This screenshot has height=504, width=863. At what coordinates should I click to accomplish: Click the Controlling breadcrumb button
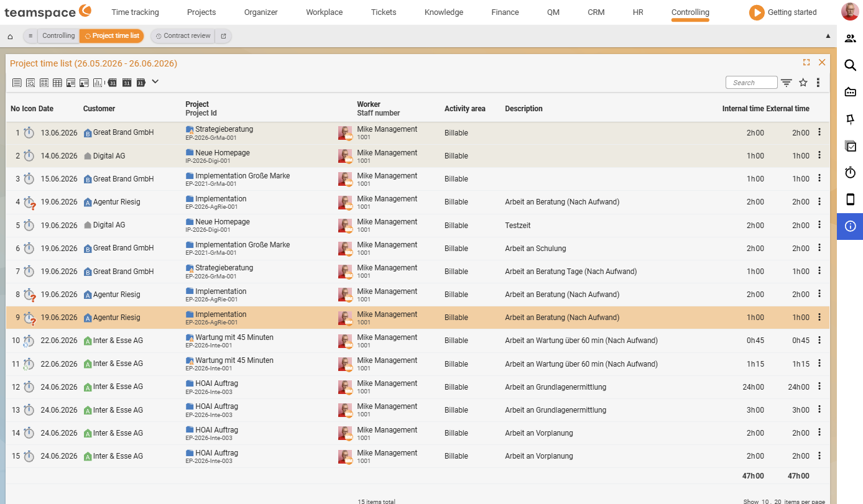(x=58, y=36)
